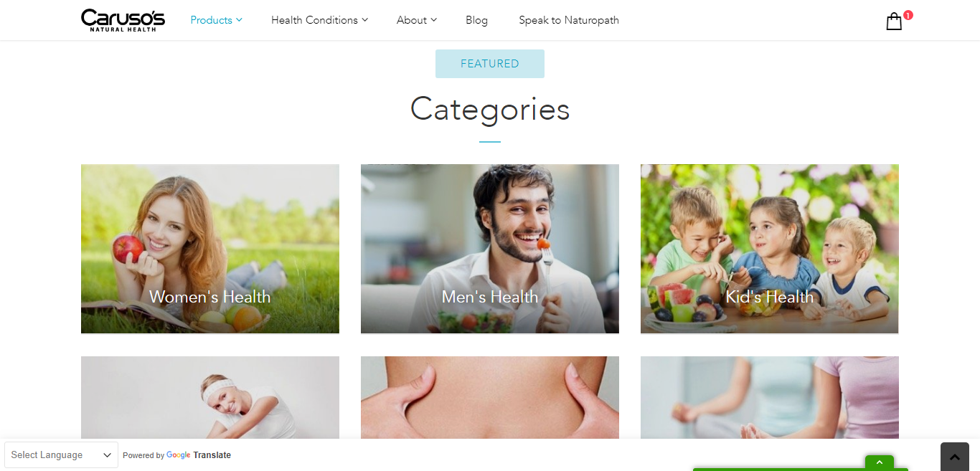The image size is (980, 471).
Task: Select the Kid's Health category tile
Action: click(x=770, y=249)
